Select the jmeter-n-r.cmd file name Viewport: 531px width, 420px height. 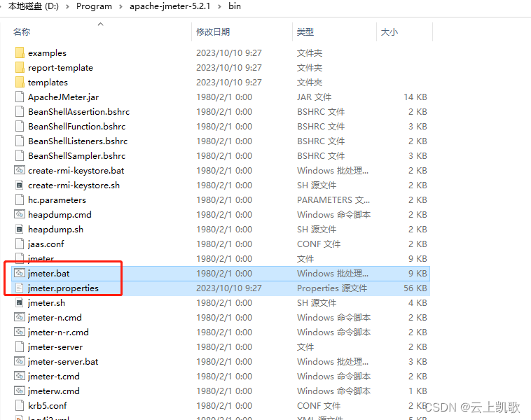coord(58,332)
